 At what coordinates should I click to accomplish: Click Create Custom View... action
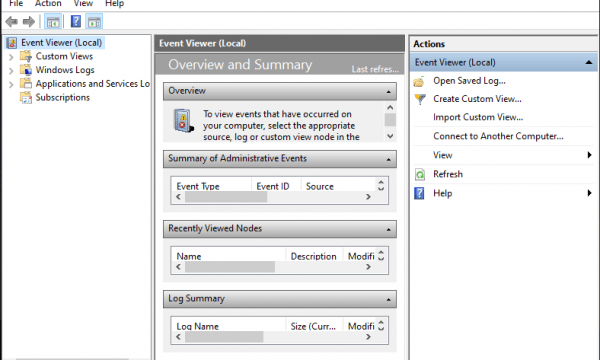point(477,99)
